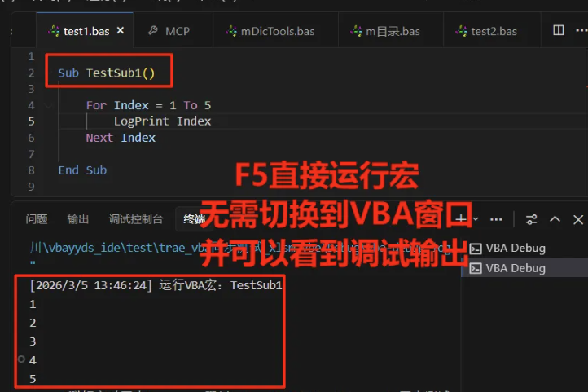Maximize the bottom panel

555,219
